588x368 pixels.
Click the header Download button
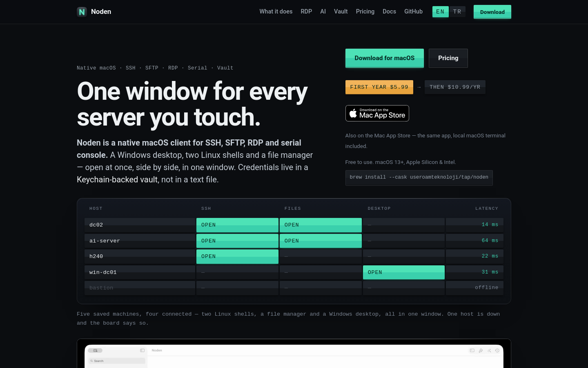point(492,12)
